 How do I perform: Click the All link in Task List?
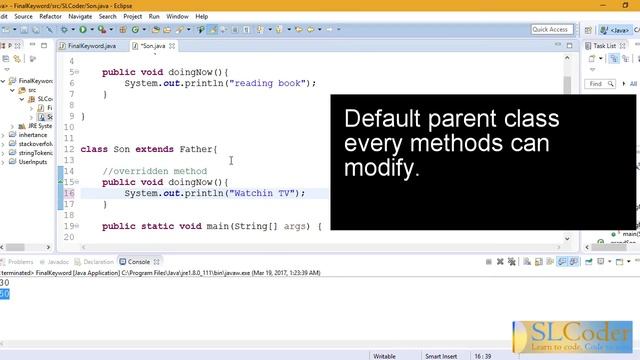pos(633,84)
